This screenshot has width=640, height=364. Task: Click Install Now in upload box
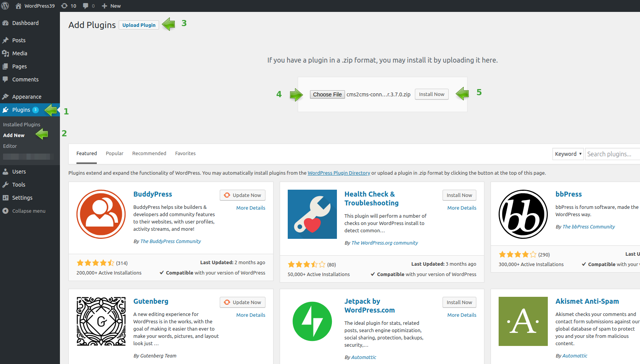point(431,94)
